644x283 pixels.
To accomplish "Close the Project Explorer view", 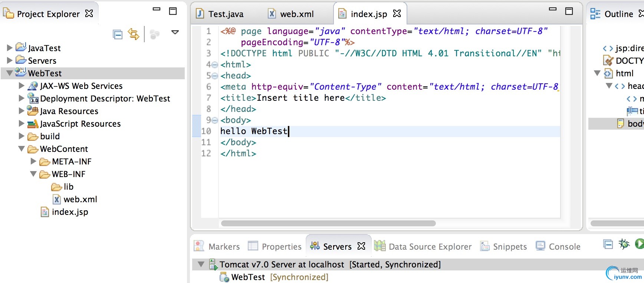I will (89, 13).
